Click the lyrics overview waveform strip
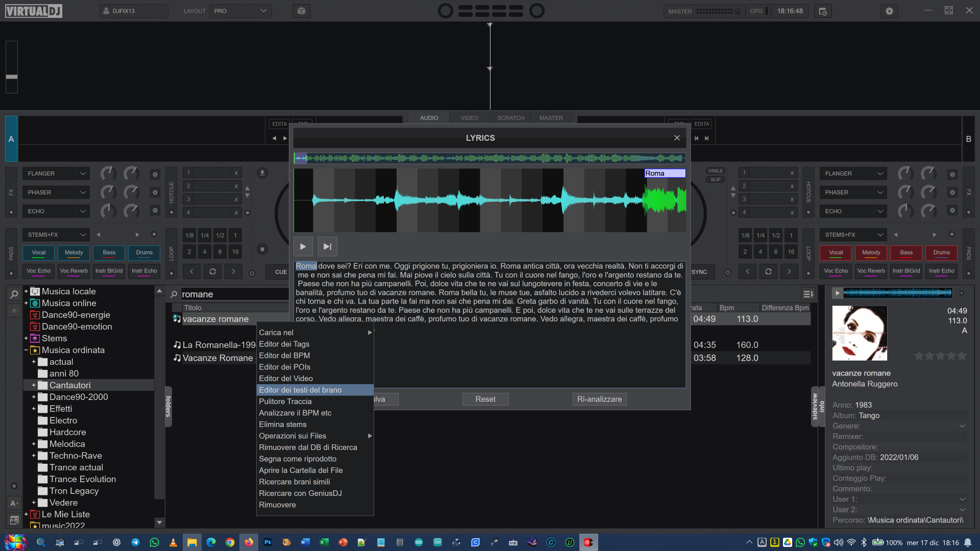 (489, 159)
